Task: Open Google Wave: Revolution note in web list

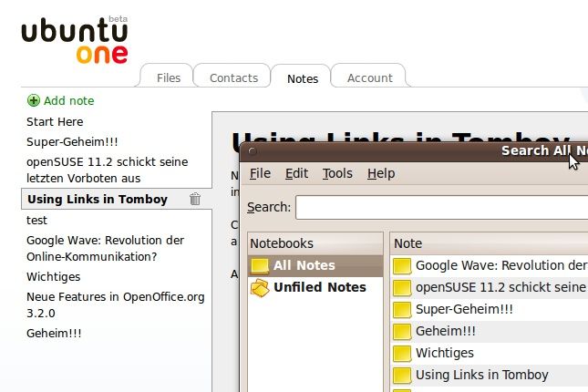Action: pos(105,248)
